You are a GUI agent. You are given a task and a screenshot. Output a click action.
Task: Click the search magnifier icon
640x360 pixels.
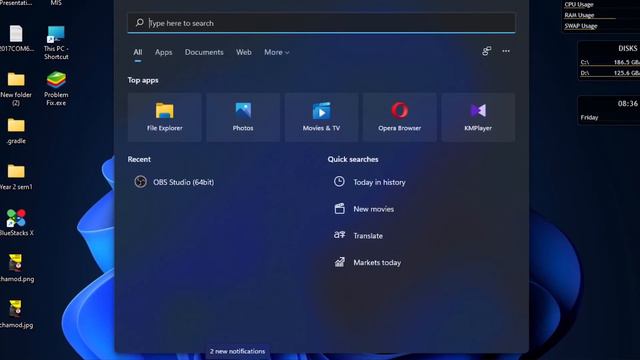click(140, 22)
